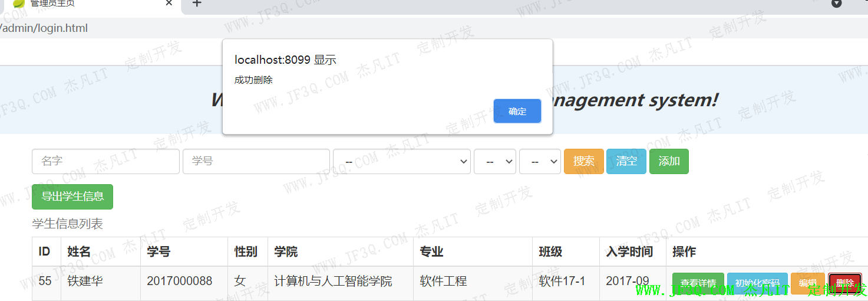The image size is (868, 301).
Task: Click the red 删除 button in the row
Action: [x=844, y=283]
